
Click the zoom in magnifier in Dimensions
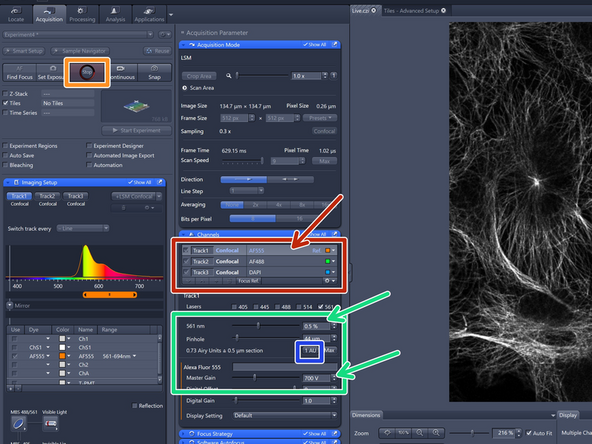pos(436,433)
